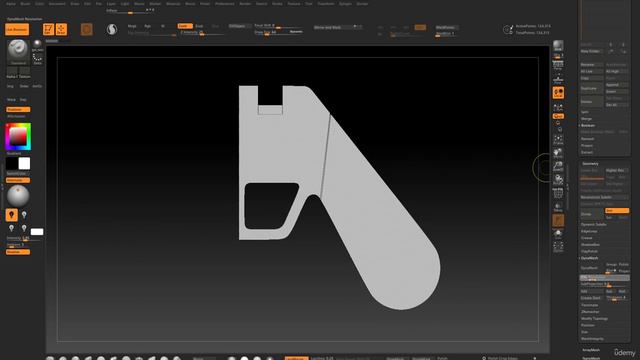Click the Move view icon
The width and height of the screenshot is (640, 360).
(558, 153)
